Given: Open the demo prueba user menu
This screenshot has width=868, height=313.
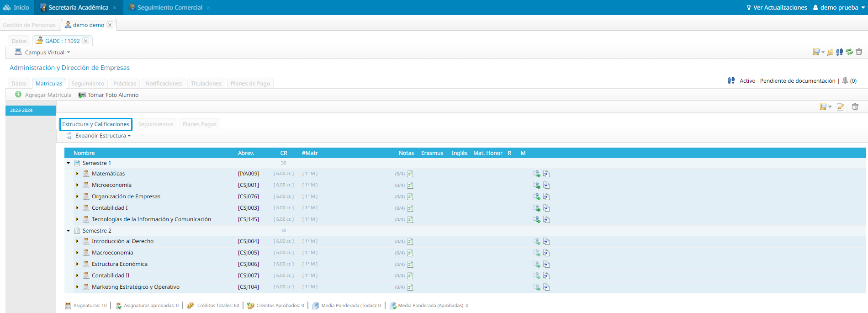Looking at the screenshot, I should point(839,8).
